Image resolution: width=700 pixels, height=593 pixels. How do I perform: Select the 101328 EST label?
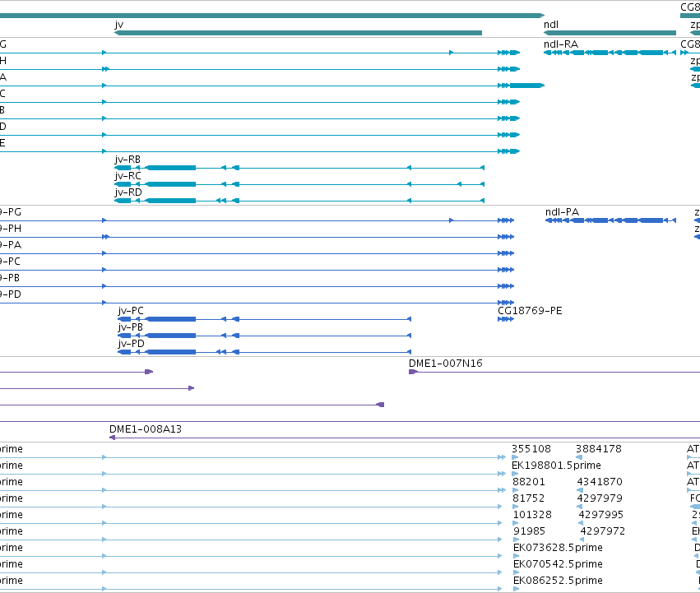532,515
